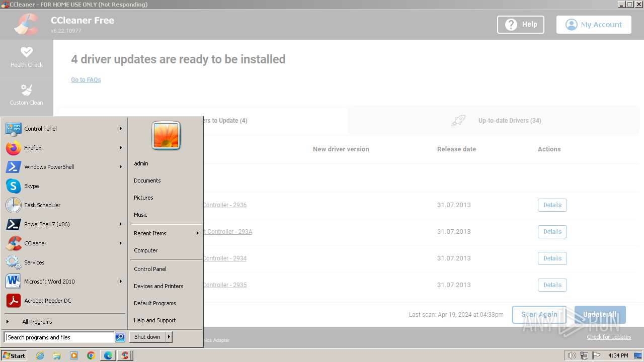Click the Shut down button
Screen dimensions: 644x362
click(147, 337)
